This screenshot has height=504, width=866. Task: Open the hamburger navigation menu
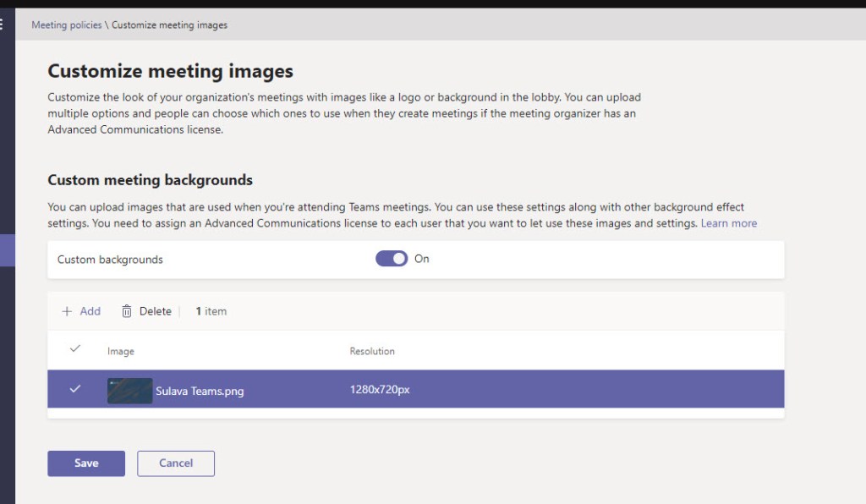click(x=3, y=25)
